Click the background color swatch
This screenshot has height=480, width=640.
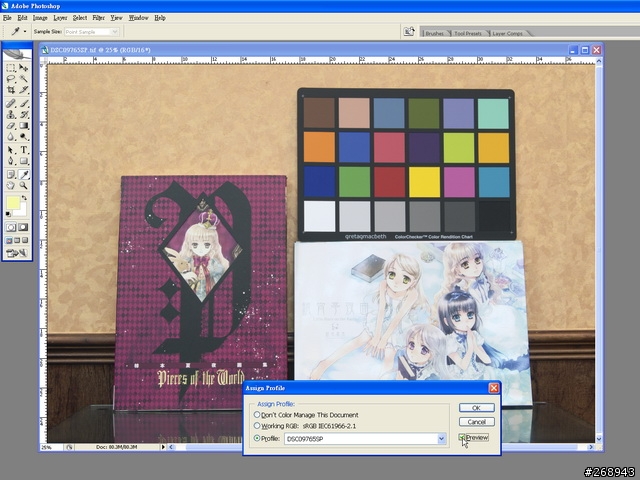(x=22, y=210)
